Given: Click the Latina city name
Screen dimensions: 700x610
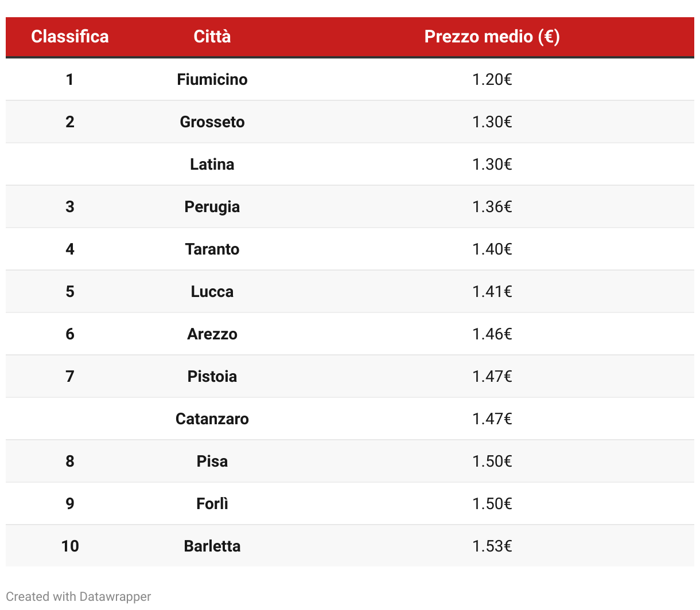Looking at the screenshot, I should click(x=212, y=164).
